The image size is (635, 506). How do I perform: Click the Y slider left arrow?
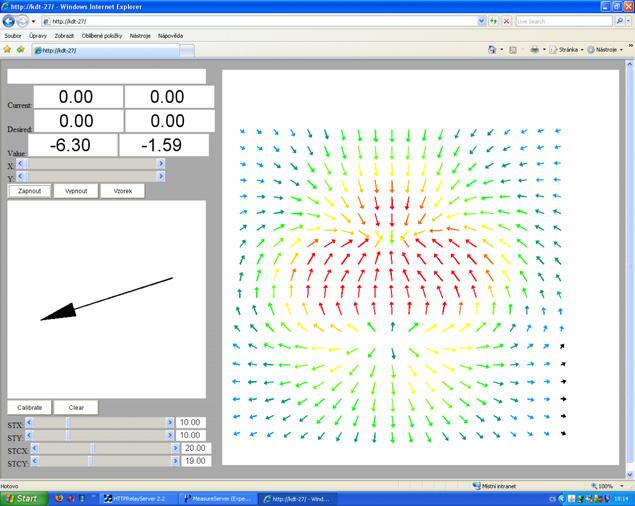[x=21, y=176]
